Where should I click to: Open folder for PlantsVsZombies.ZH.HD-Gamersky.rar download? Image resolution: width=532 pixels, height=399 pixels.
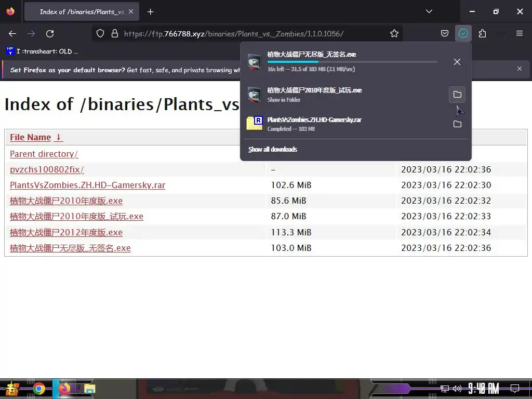pos(457,124)
